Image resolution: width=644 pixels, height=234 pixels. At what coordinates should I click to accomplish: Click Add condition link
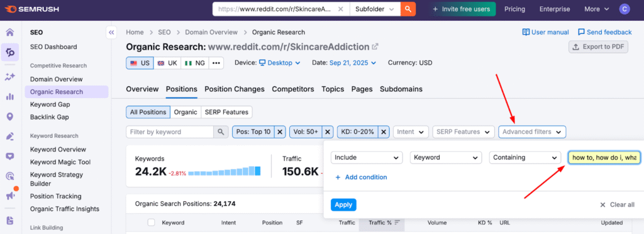[x=361, y=177]
